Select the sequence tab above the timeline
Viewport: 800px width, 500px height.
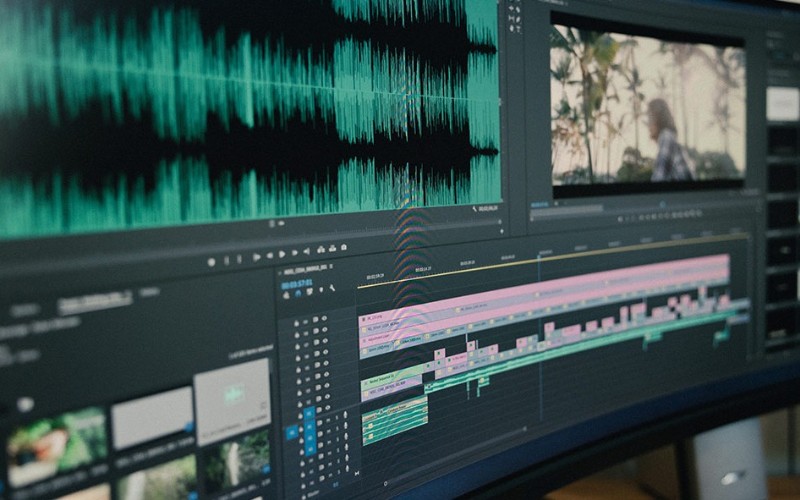tap(305, 269)
